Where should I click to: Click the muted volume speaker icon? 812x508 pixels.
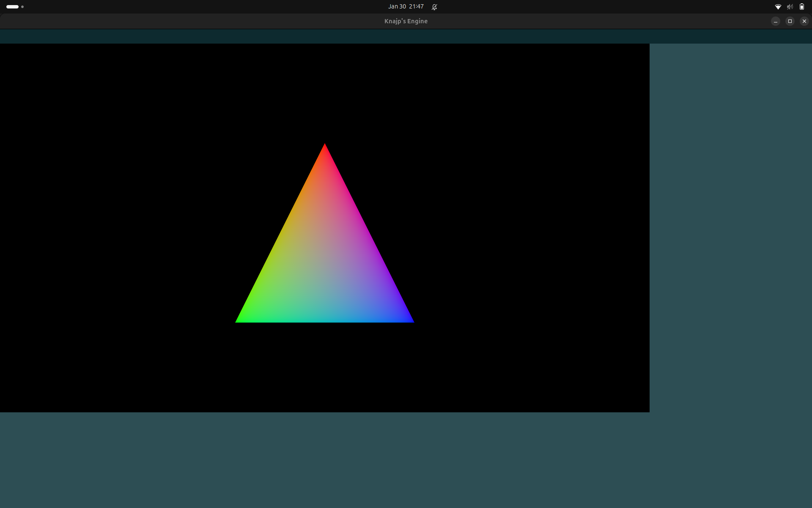790,7
